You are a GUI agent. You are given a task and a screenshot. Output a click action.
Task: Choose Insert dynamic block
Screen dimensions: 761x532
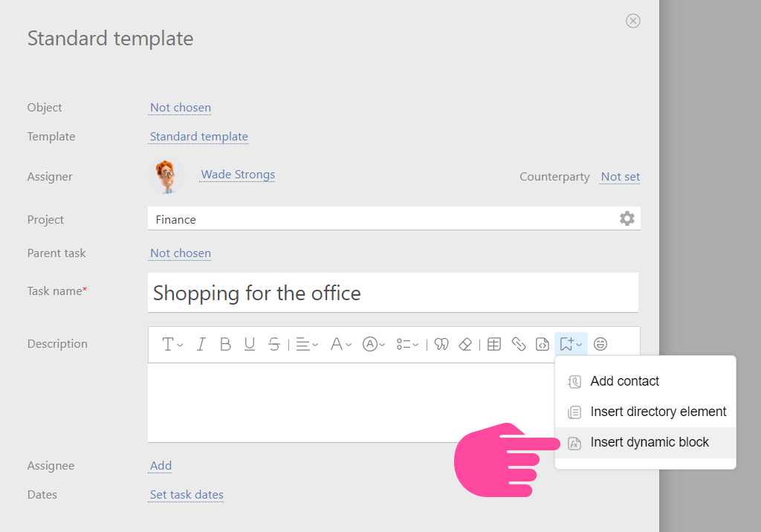[x=645, y=443]
